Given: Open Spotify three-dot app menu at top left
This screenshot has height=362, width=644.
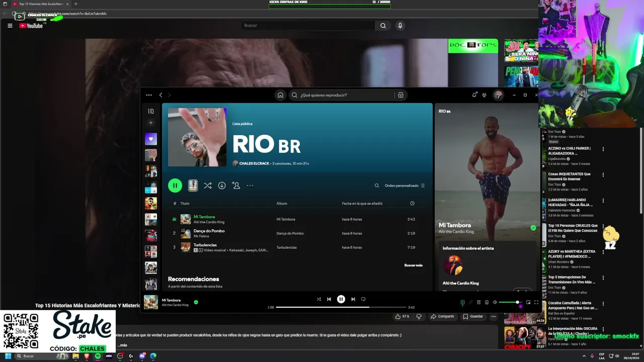Looking at the screenshot, I should tap(149, 95).
